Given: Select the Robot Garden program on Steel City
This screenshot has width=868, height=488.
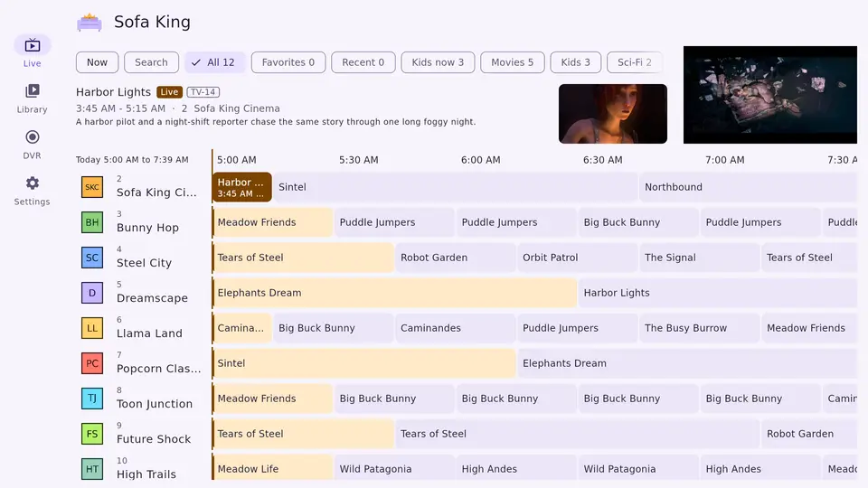Looking at the screenshot, I should (456, 258).
